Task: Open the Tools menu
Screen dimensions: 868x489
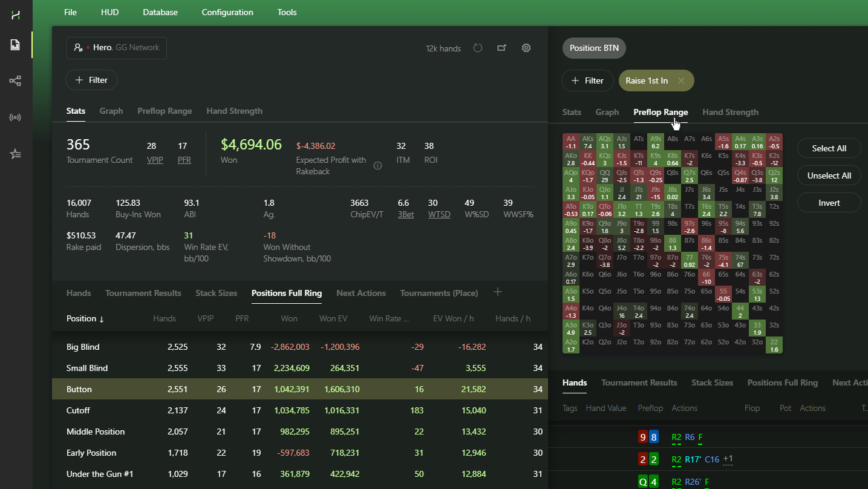Action: 287,12
